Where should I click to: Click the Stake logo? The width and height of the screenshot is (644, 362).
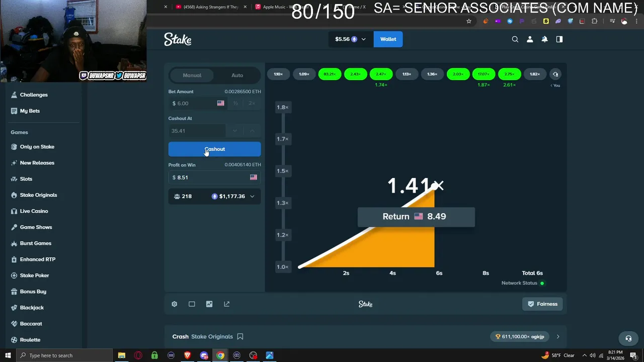pyautogui.click(x=178, y=39)
